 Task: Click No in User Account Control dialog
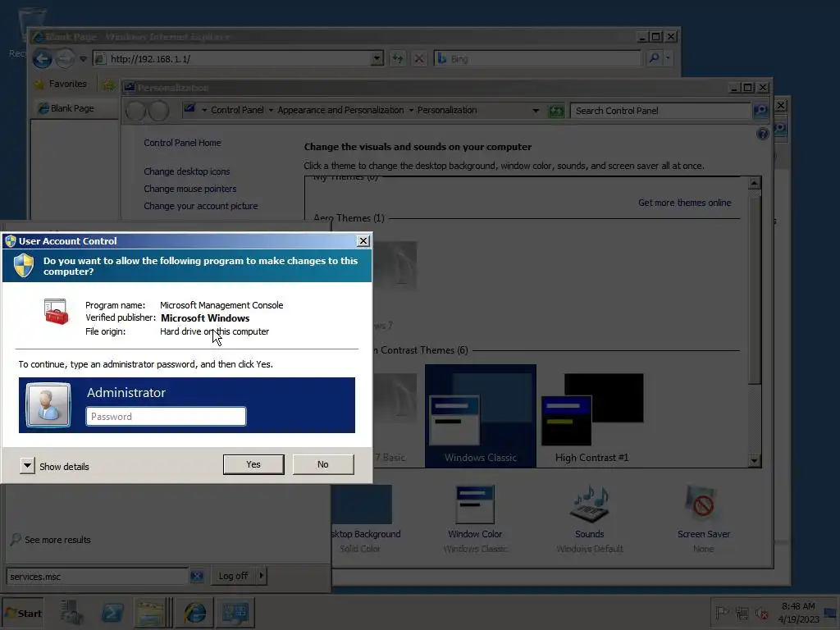coord(323,464)
